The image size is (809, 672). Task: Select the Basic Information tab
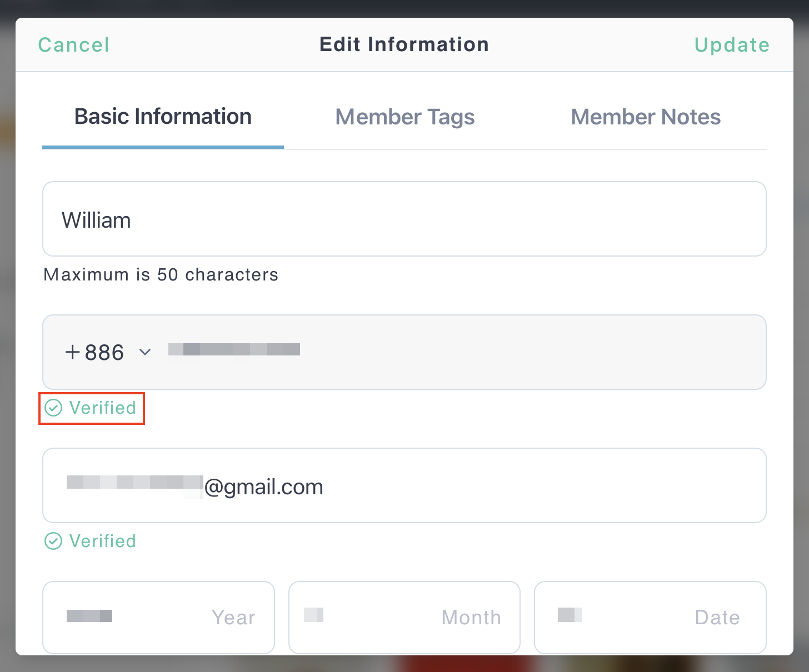coord(163,117)
